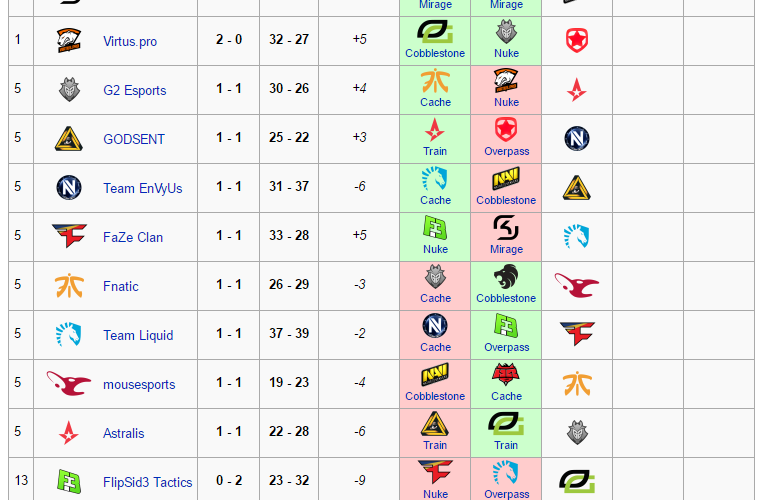Click the Virtus.pro team logo beside its name
Viewport: 763px width, 500px height.
click(x=69, y=41)
